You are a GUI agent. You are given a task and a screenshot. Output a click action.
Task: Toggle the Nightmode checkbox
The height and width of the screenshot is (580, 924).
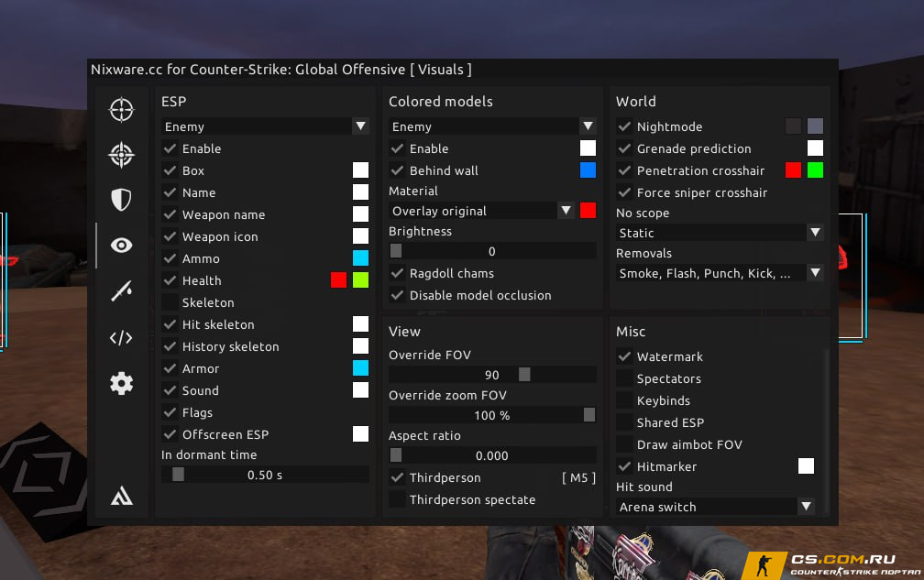click(624, 126)
